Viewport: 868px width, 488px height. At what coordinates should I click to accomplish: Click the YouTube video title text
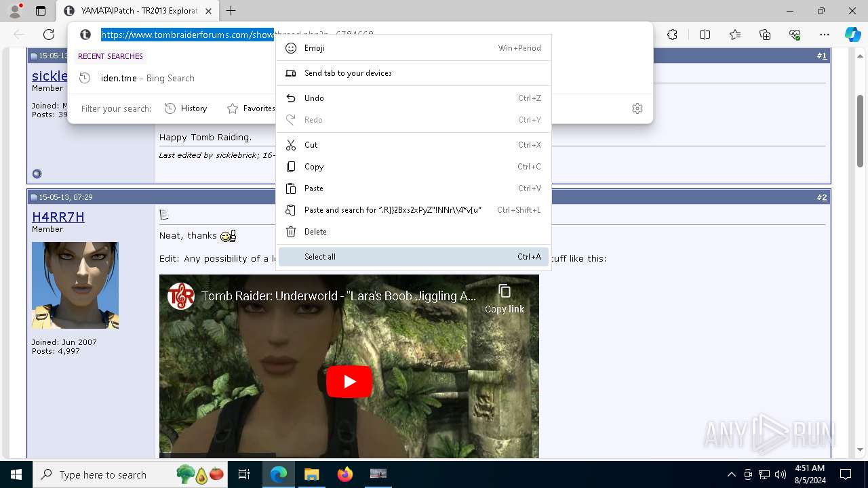pyautogui.click(x=338, y=296)
